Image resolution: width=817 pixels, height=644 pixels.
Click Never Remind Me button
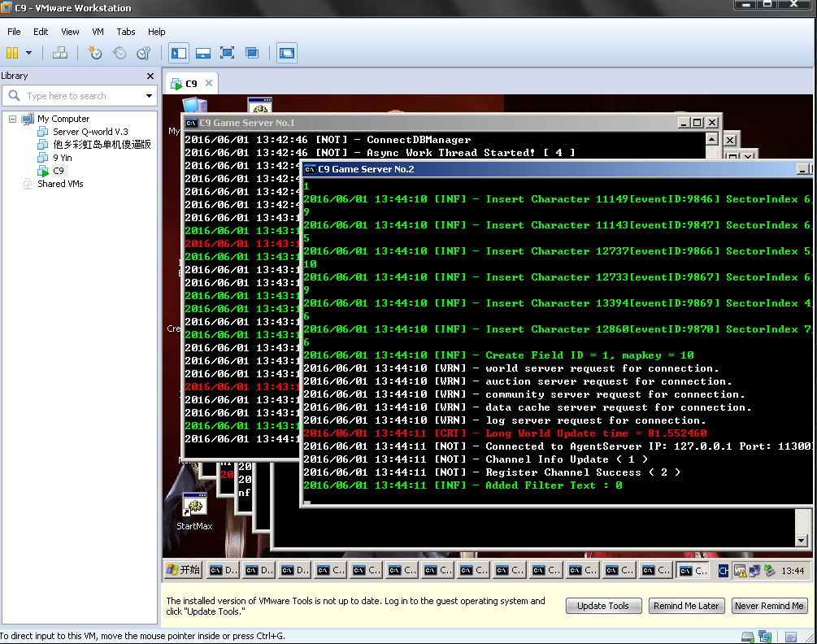[769, 606]
